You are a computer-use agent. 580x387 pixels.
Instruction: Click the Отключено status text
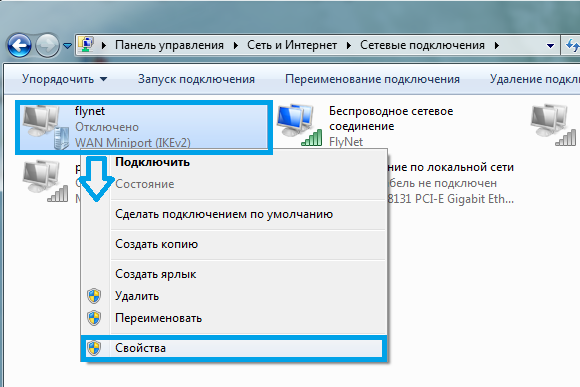pyautogui.click(x=107, y=127)
